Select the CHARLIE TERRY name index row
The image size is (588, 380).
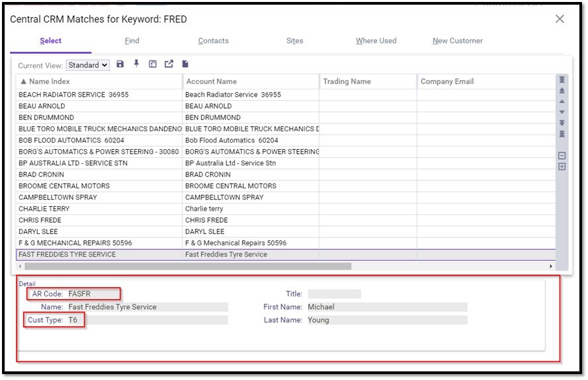click(x=99, y=208)
